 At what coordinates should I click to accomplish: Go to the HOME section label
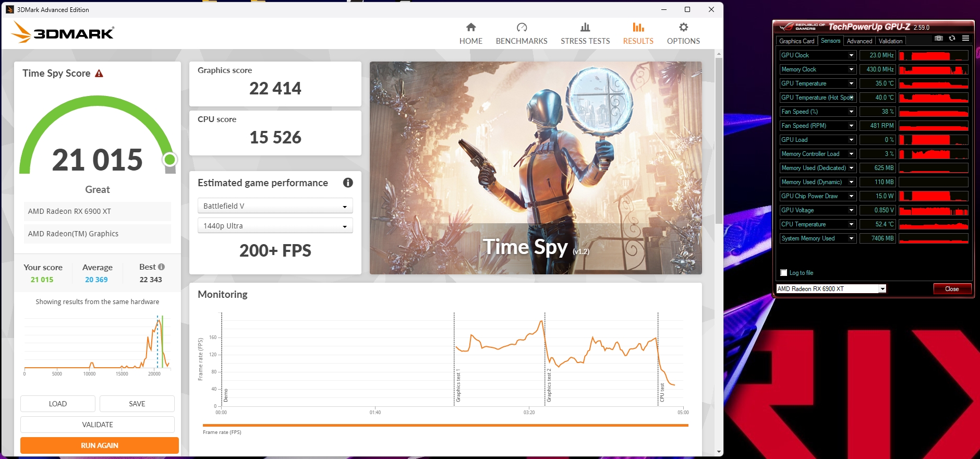(x=471, y=41)
